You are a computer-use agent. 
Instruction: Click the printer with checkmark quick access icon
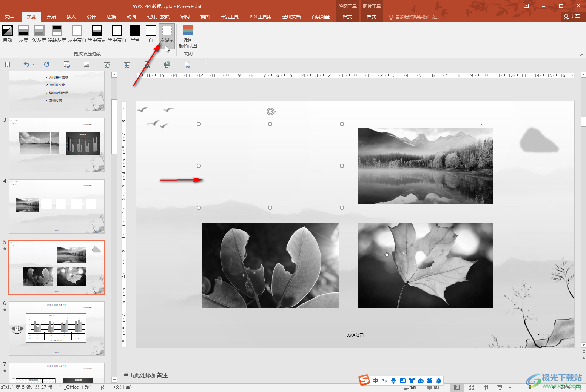pos(167,65)
